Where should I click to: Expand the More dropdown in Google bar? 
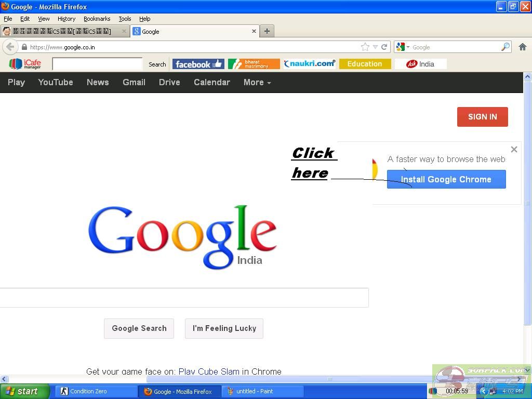coord(257,82)
